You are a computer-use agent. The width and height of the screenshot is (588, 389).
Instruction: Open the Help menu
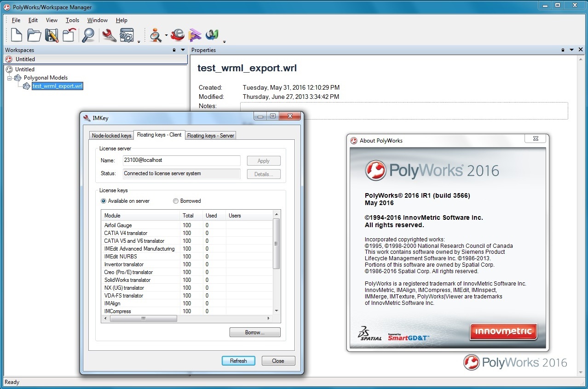coord(121,20)
